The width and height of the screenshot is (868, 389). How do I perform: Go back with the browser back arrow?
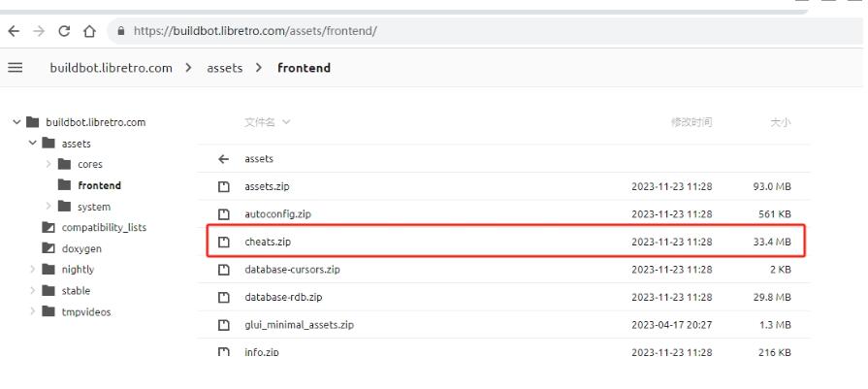click(x=14, y=31)
